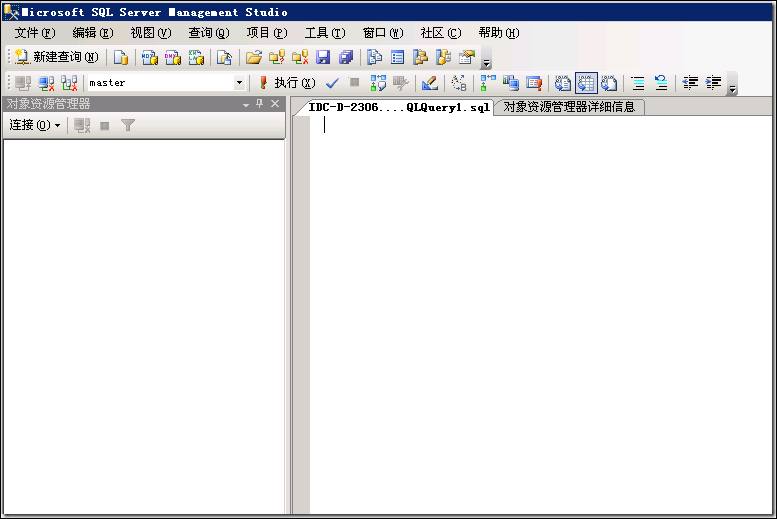Screen dimensions: 777x519
Task: Open SQL Editor toolbar options overflow arrow
Action: click(732, 84)
